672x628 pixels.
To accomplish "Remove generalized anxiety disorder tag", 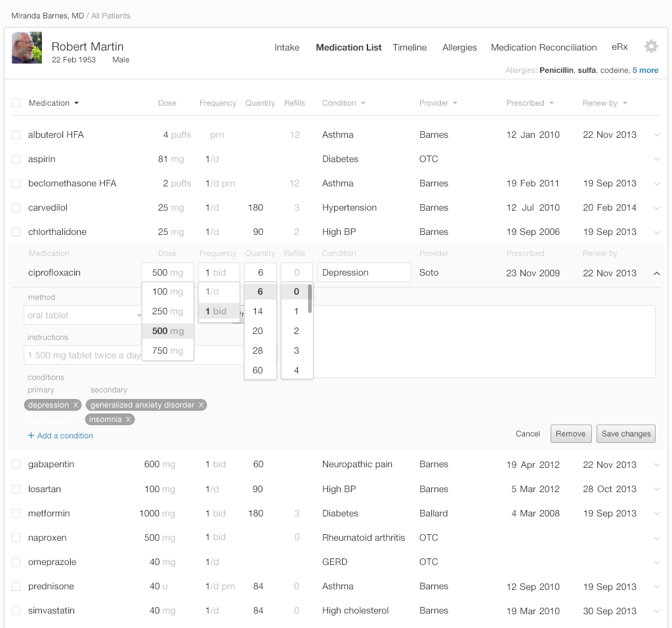I will pos(201,405).
